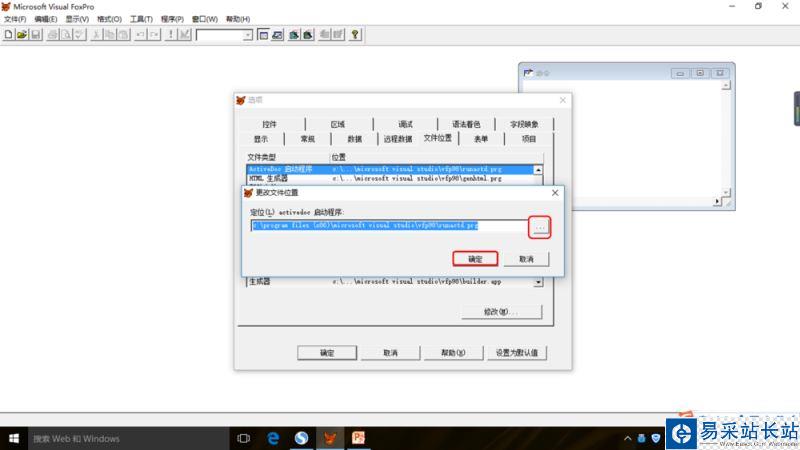The width and height of the screenshot is (800, 450).
Task: Click the file path input field
Action: (389, 226)
